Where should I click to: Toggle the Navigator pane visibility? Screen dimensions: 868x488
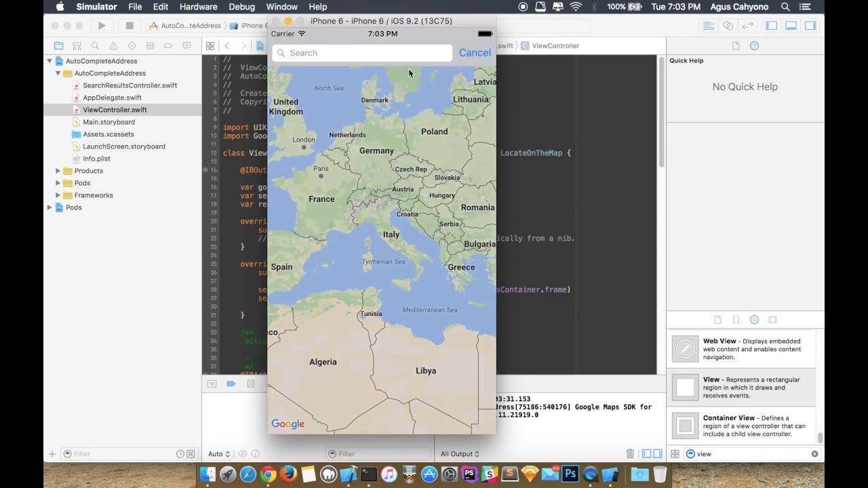pos(772,26)
